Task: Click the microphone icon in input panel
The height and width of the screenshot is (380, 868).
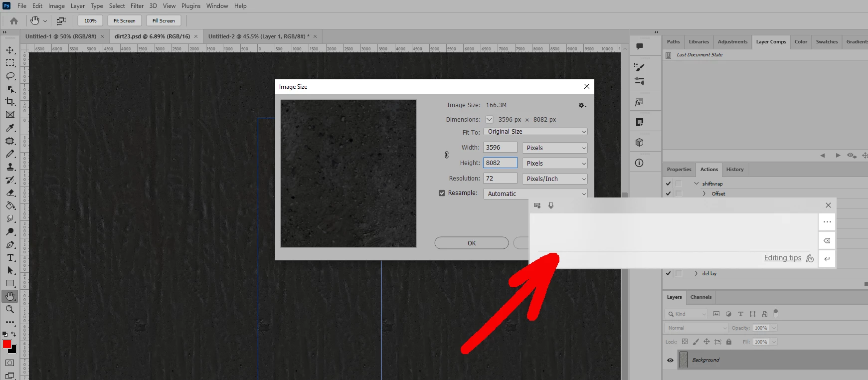Action: tap(551, 205)
